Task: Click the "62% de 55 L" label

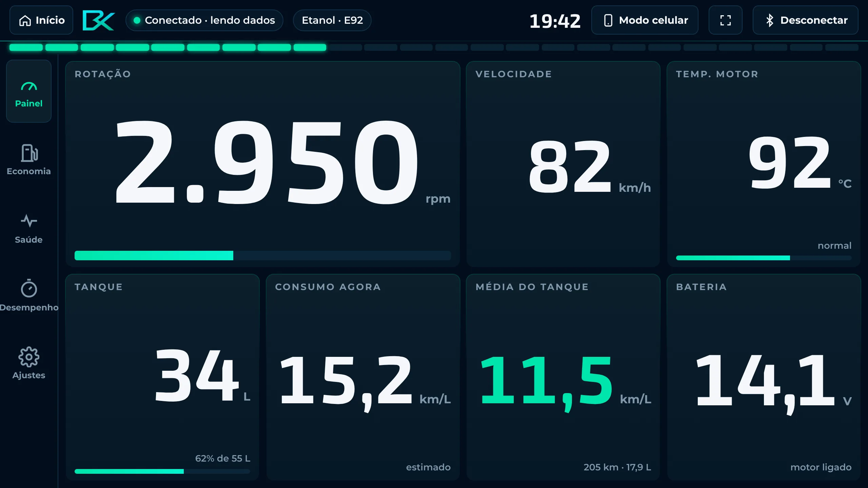Action: click(223, 459)
